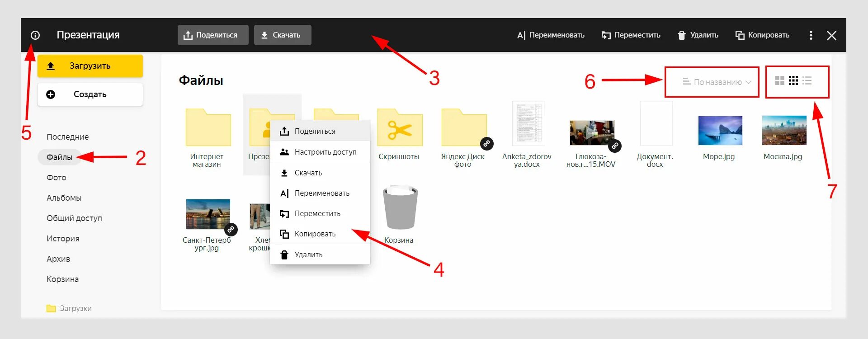Select the Санкт-Петербург.jpg image
Viewport: 868px width, 339px height.
point(208,214)
